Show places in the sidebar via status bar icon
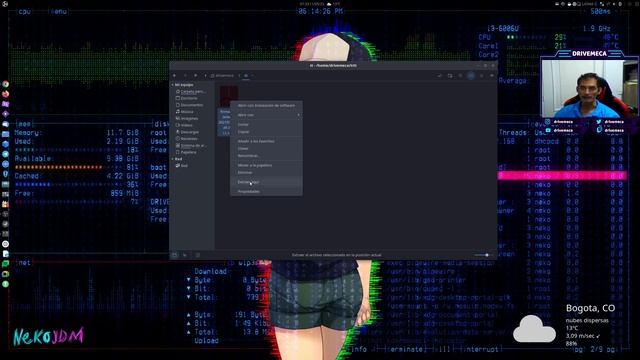Image resolution: width=640 pixels, height=360 pixels. tap(174, 255)
